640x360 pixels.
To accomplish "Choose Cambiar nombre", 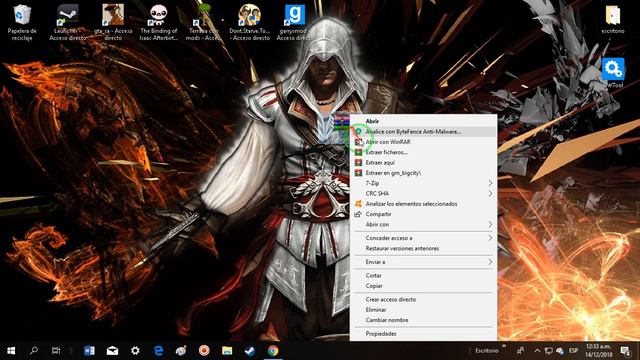I will [424, 320].
